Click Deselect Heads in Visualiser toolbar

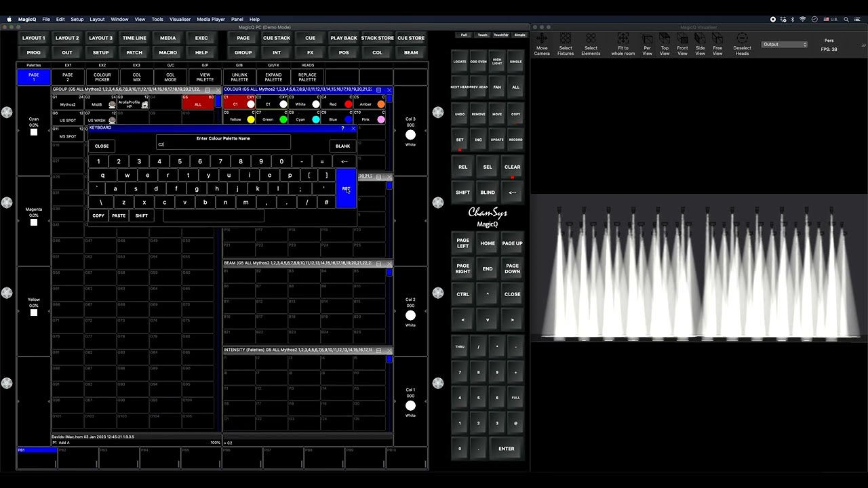pyautogui.click(x=742, y=45)
